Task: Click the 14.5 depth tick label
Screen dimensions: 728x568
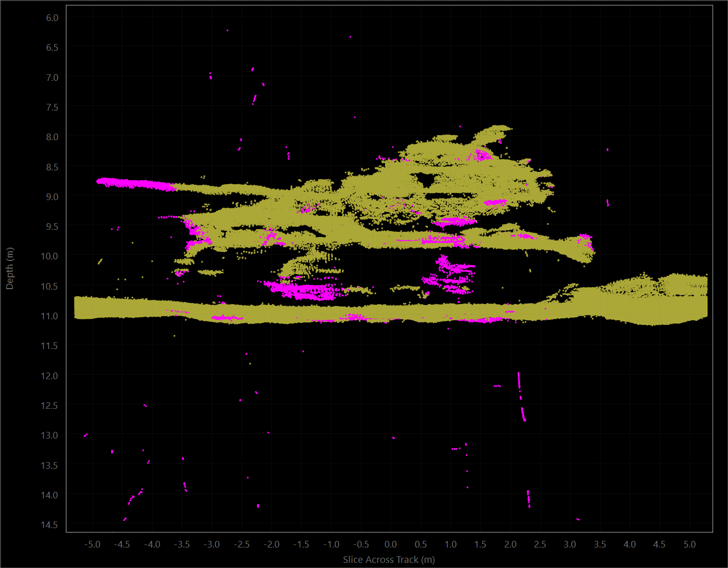Action: (50, 525)
